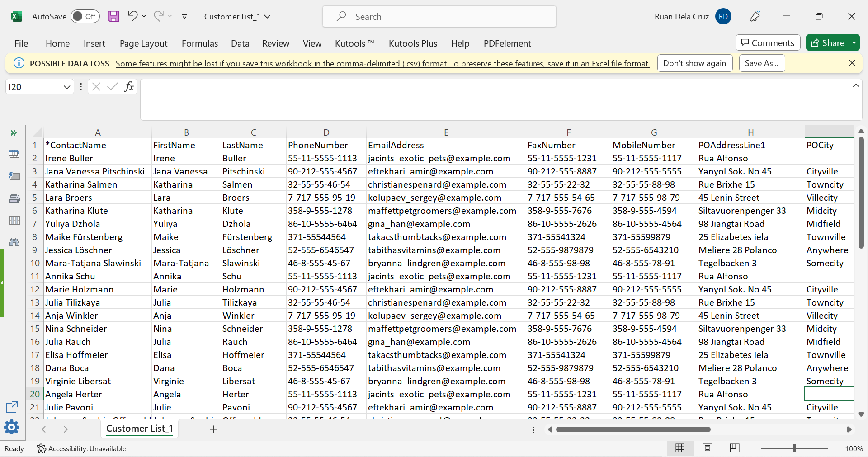Viewport: 868px width, 457px height.
Task: Open Kutools Find and Replace binoculars icon
Action: click(14, 242)
